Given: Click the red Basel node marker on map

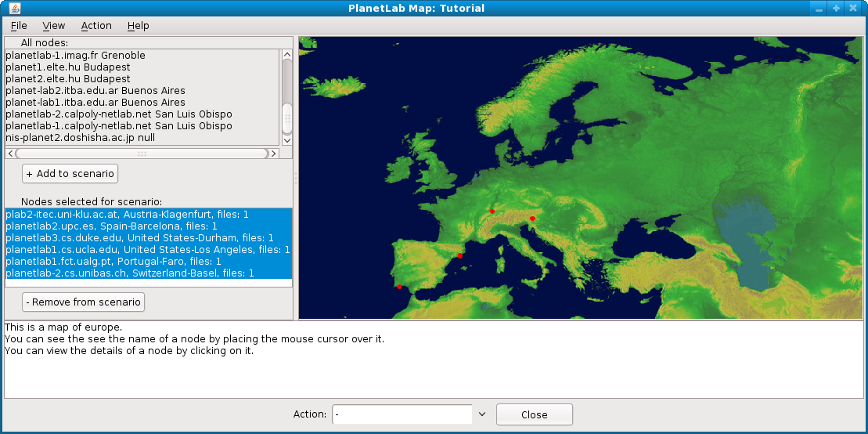Looking at the screenshot, I should 492,212.
